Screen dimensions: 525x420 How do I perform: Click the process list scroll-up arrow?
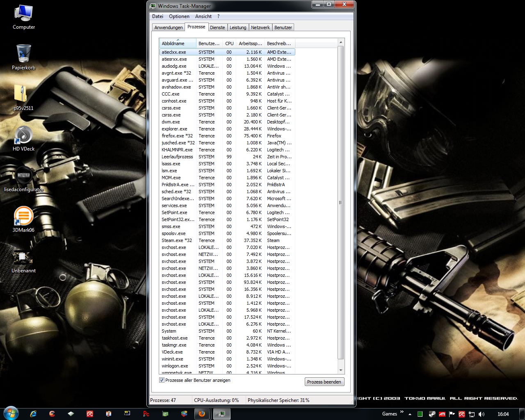340,43
